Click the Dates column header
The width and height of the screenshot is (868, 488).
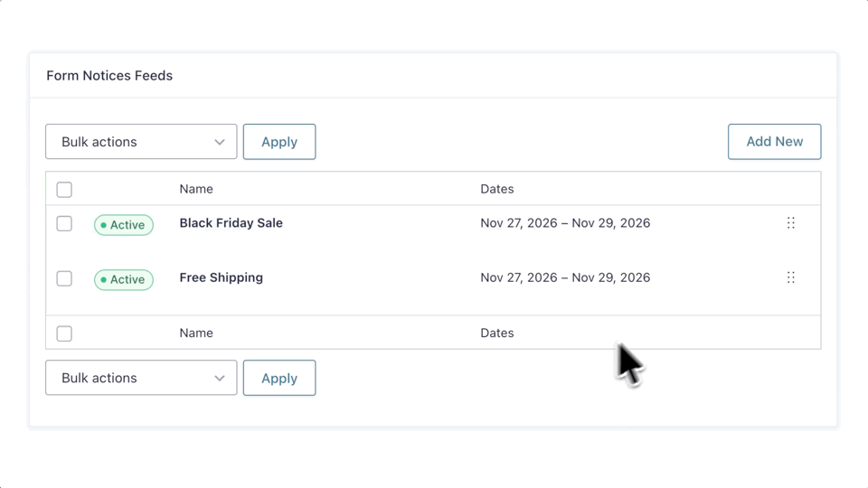[x=496, y=189]
